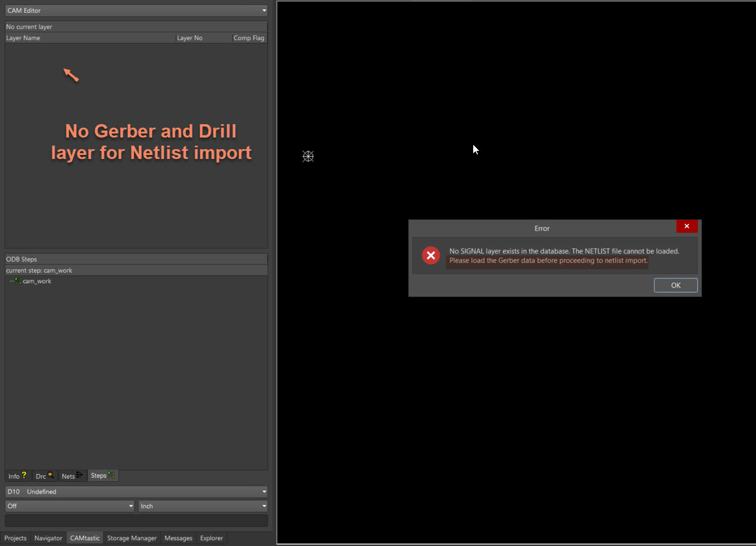Open the CAM Editor panel dropdown
The height and width of the screenshot is (546, 756).
136,10
